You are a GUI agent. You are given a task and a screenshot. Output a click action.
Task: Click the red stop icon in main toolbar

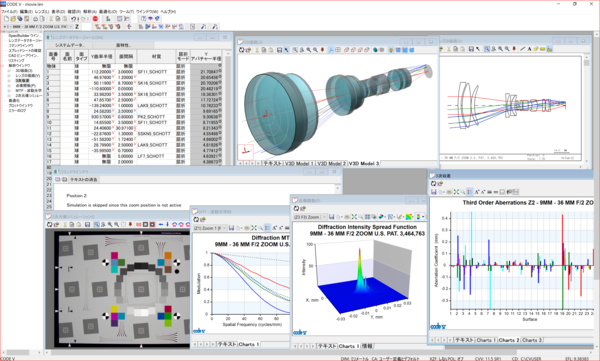(95, 18)
